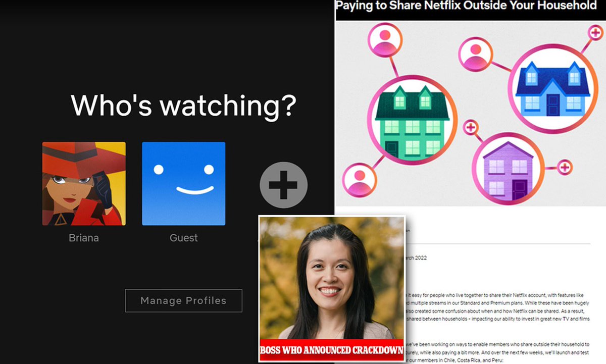Click the plus icon right of the purple house

pyautogui.click(x=565, y=167)
